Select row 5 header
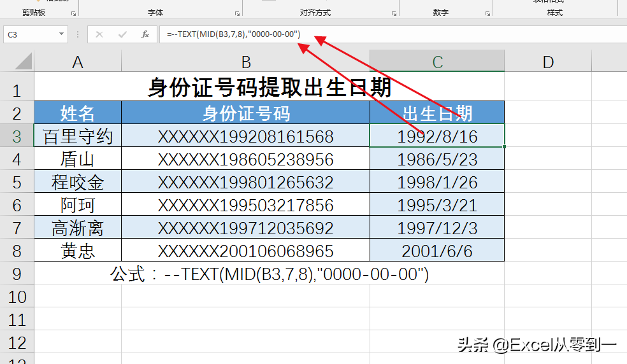 click(x=17, y=181)
